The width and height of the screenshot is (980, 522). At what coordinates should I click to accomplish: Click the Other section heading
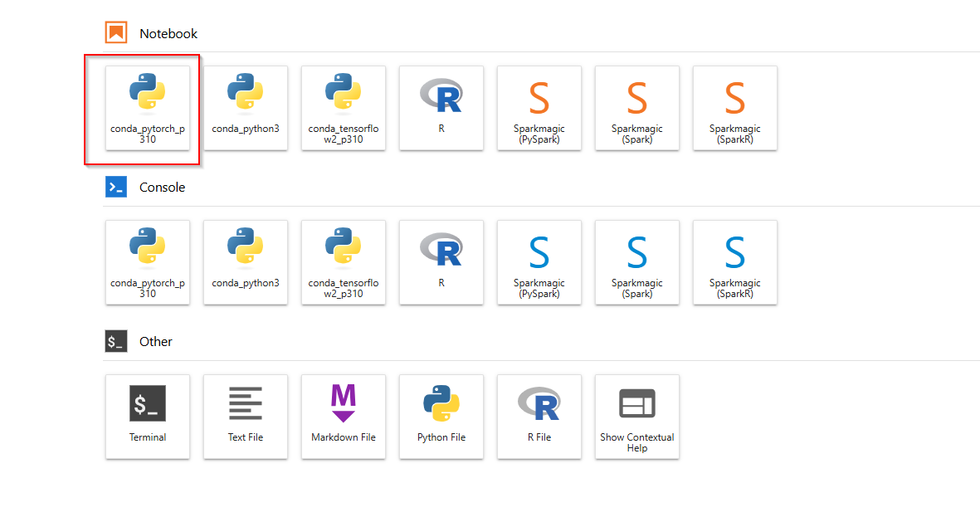coord(156,342)
